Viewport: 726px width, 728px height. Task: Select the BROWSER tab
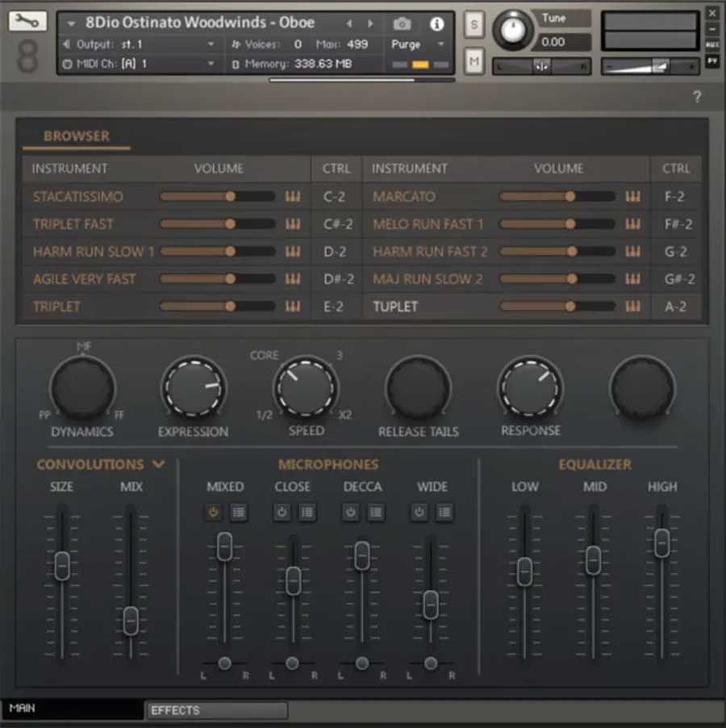[x=77, y=136]
